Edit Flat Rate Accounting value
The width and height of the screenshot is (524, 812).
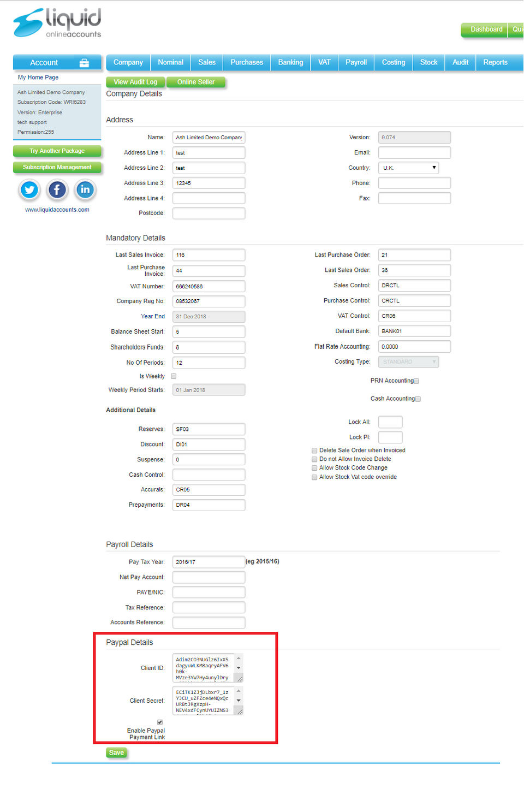(x=414, y=347)
